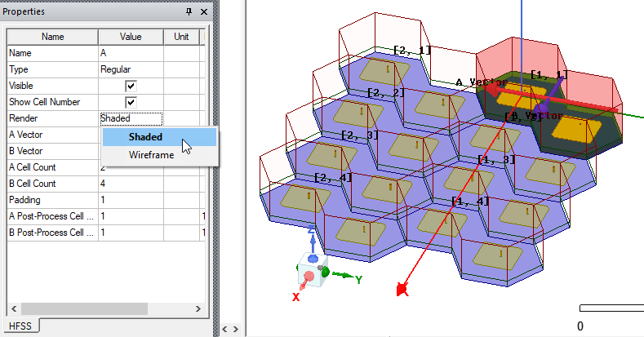Select the Type value 'Regular'
The height and width of the screenshot is (337, 644).
(x=131, y=69)
